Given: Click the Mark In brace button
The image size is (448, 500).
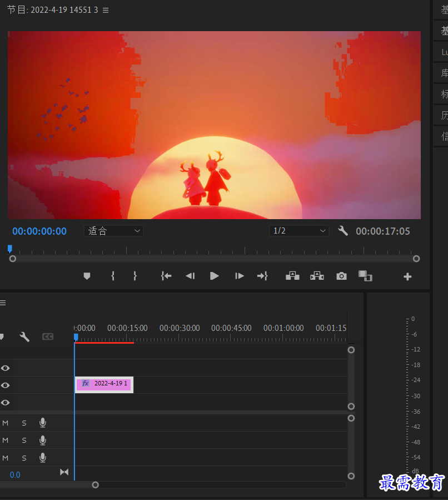Looking at the screenshot, I should (x=112, y=276).
